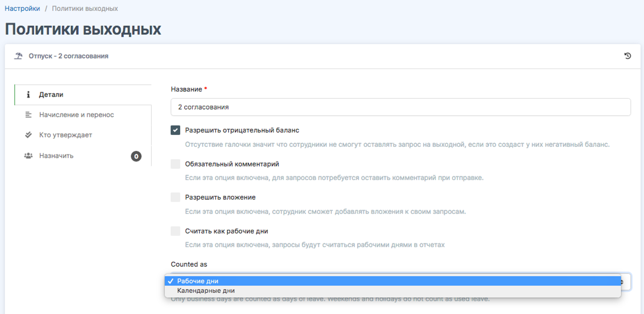
Task: Click Разрешить вложение label text
Action: coord(220,197)
